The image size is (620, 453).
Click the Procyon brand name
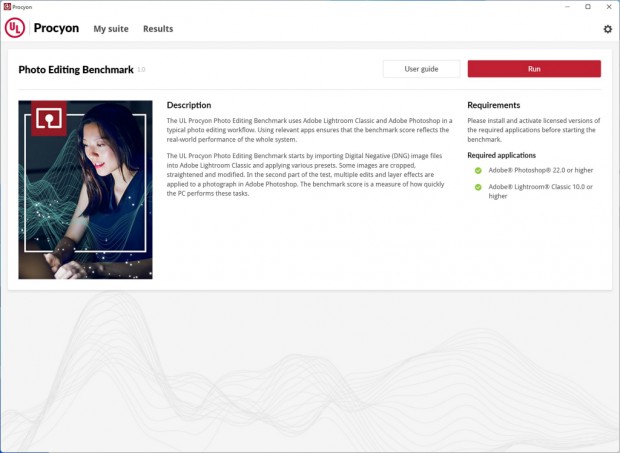click(x=56, y=28)
